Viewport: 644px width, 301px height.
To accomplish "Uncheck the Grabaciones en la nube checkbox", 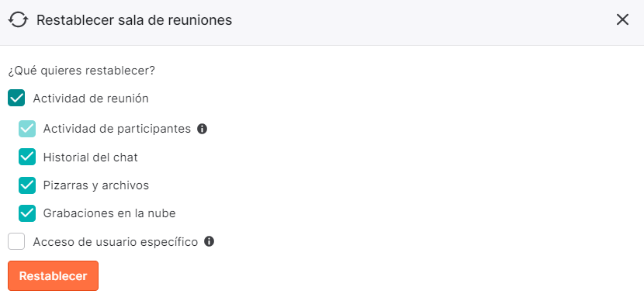I will [27, 213].
